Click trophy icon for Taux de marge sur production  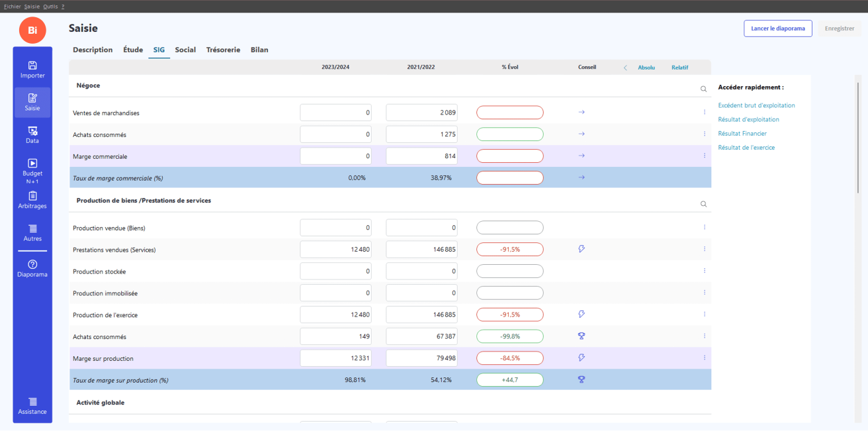pos(582,379)
